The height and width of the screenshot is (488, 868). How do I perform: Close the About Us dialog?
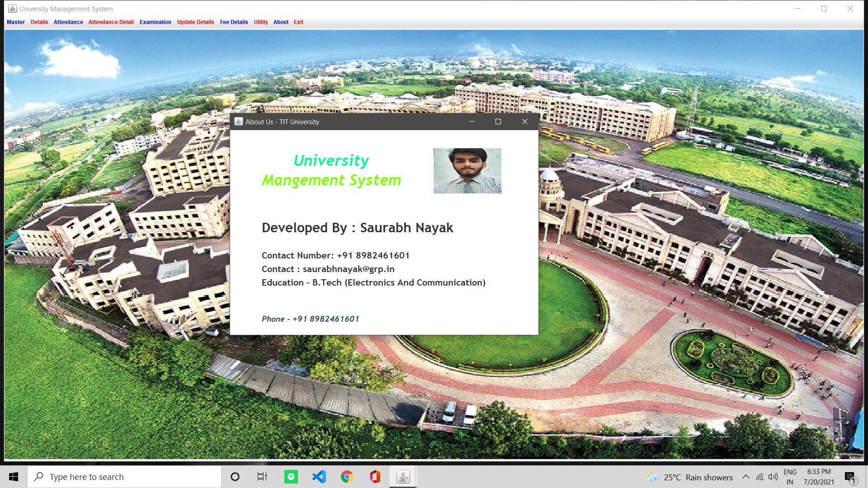point(524,122)
